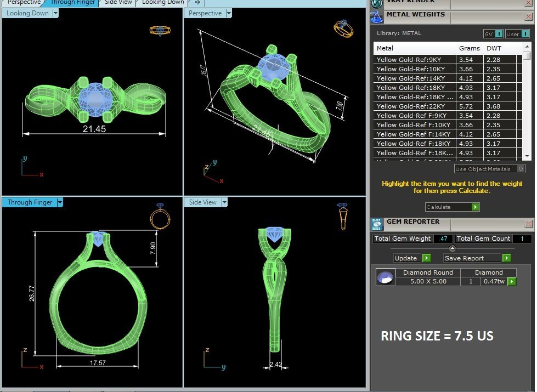Screen dimensions: 537x392
Task: Select the Yellow Gold-Ref:14KY row
Action: tap(414, 78)
